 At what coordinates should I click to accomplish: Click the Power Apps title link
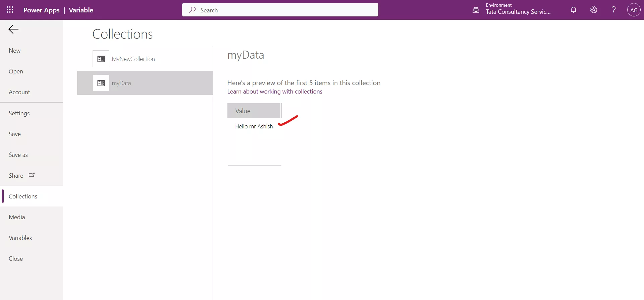point(42,10)
